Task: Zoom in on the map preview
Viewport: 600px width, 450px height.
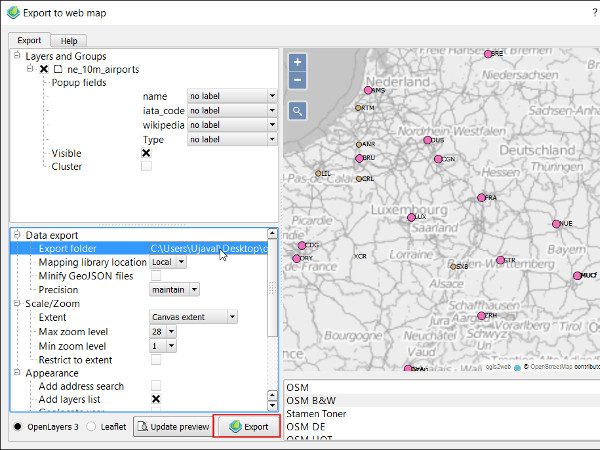Action: pos(297,62)
